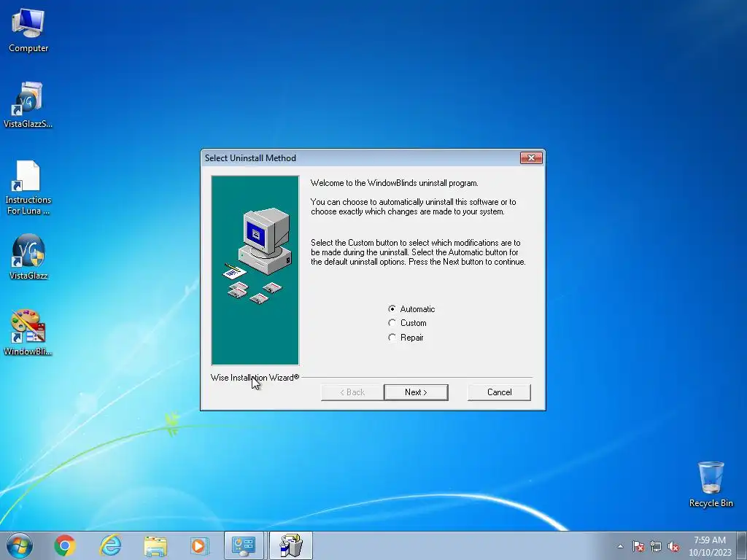Select the VistaGlazzS... desktop shortcut
This screenshot has width=747, height=560.
pyautogui.click(x=28, y=105)
